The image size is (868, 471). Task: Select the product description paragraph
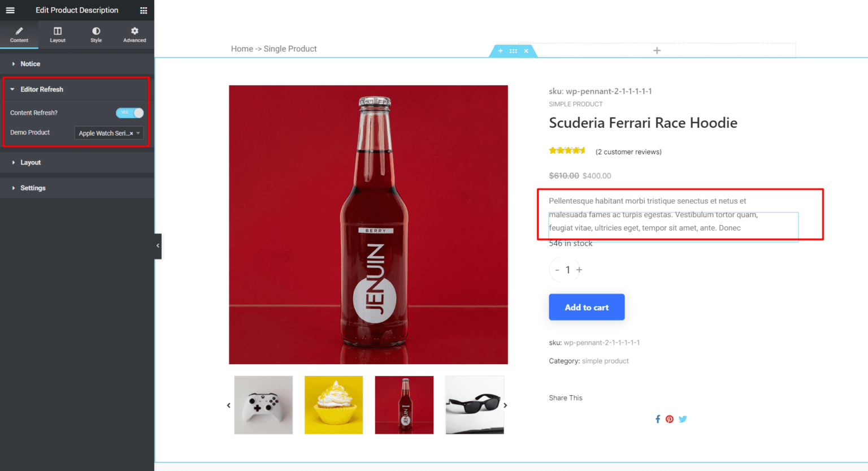653,214
